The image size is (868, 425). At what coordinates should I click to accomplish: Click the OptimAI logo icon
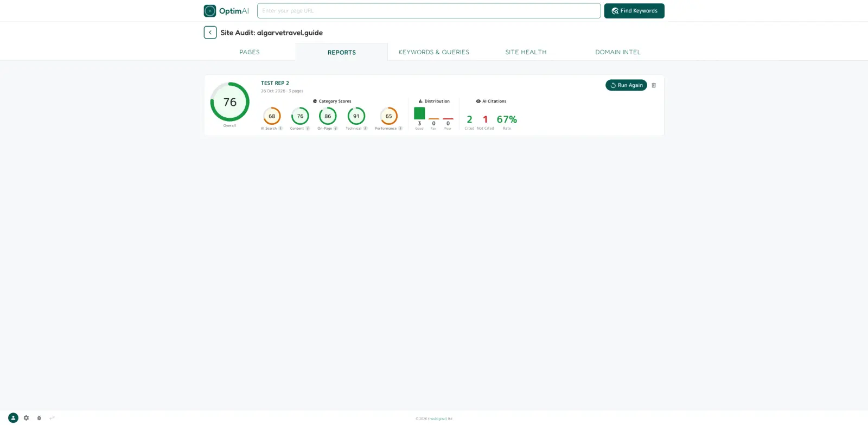(x=210, y=11)
